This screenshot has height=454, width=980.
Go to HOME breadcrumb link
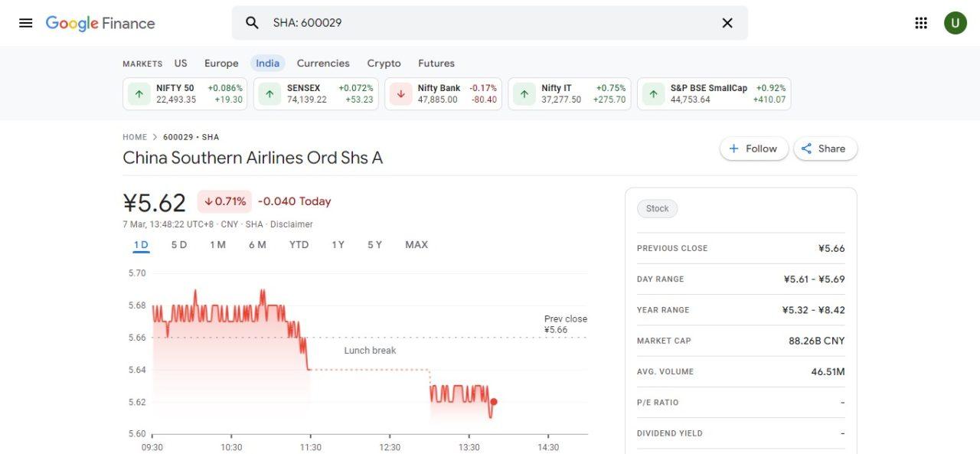click(x=135, y=137)
